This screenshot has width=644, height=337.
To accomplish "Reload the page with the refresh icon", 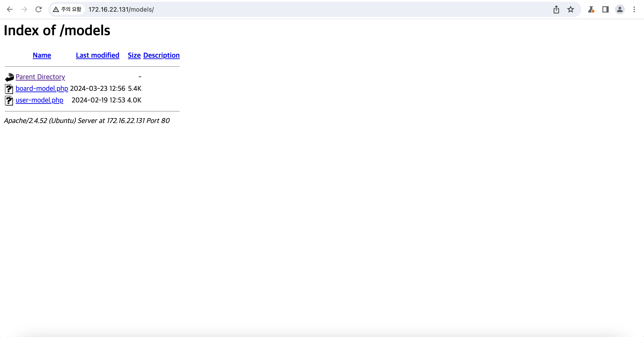I will coord(38,9).
